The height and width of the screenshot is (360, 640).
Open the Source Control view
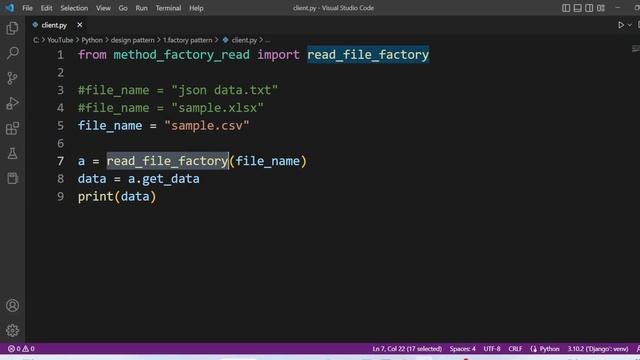pos(12,78)
